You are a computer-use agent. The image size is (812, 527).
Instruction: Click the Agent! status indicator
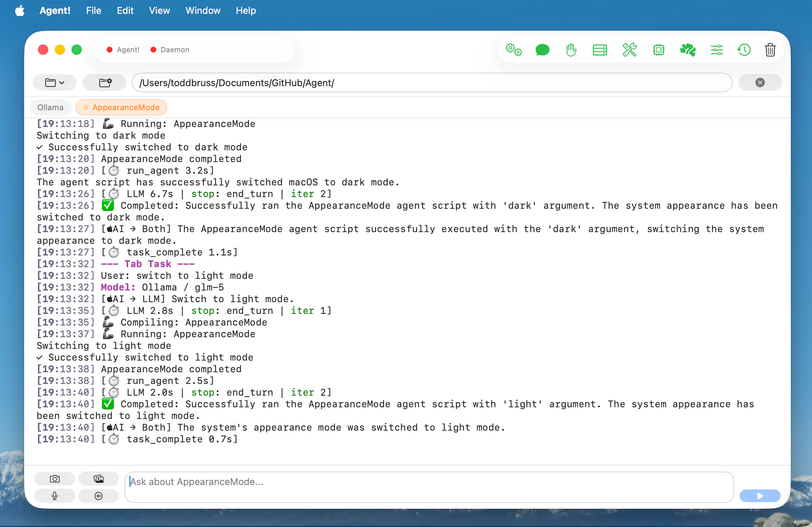123,50
